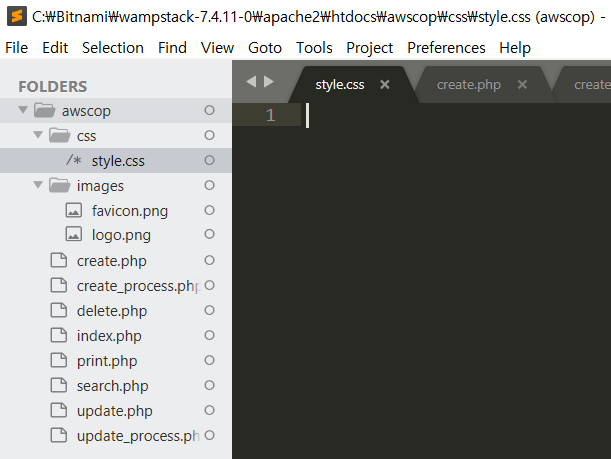
Task: Open the Edit menu
Action: tap(55, 48)
